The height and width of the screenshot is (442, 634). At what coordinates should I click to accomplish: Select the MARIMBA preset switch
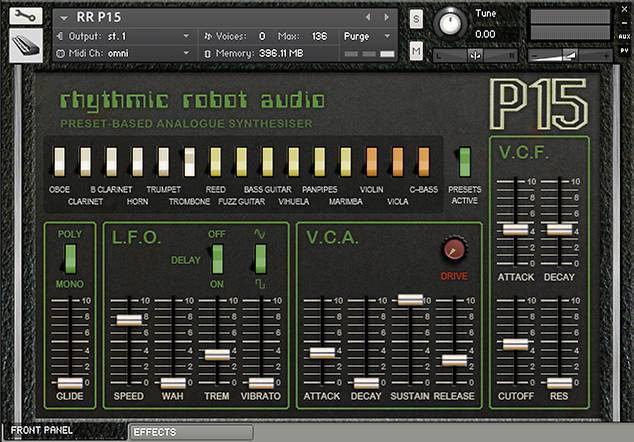(346, 162)
